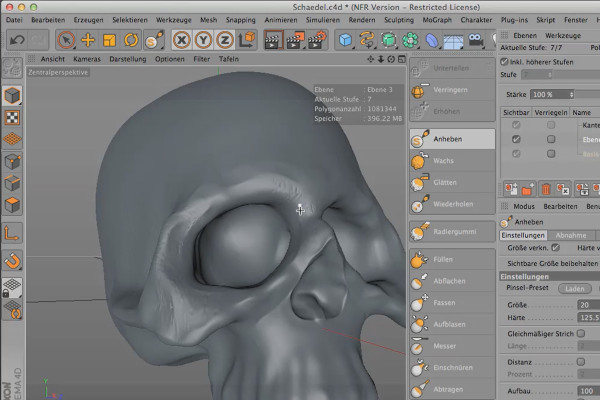The height and width of the screenshot is (400, 600).
Task: Select the Anheben sculpt brush
Action: point(452,139)
